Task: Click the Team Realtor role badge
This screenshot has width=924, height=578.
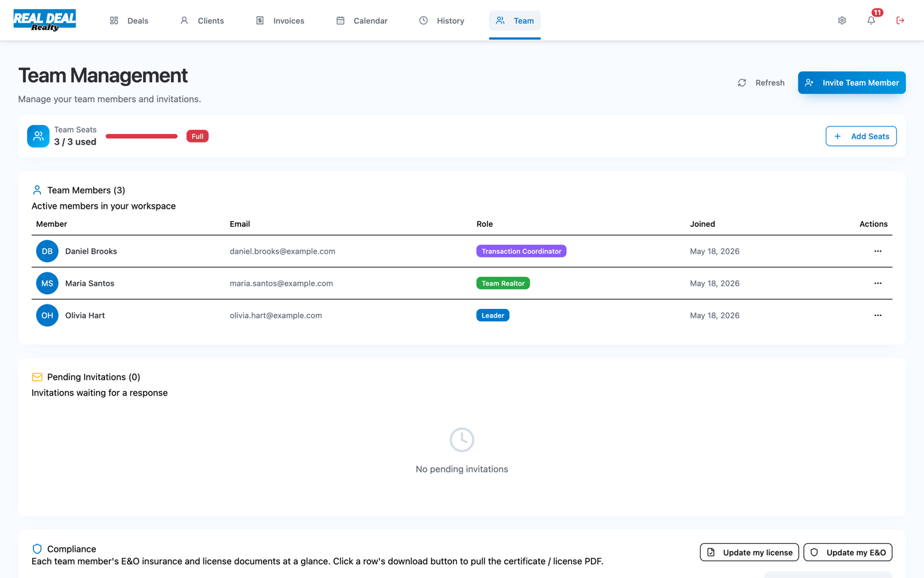Action: point(503,283)
